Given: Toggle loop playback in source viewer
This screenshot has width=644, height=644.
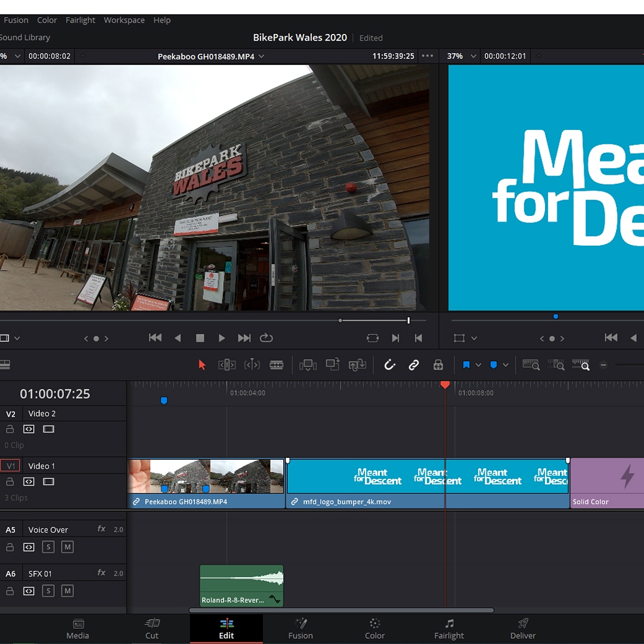Looking at the screenshot, I should point(266,338).
